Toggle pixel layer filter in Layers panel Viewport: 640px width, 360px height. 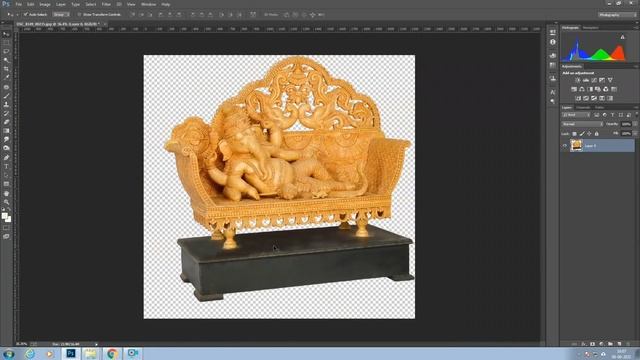point(596,115)
